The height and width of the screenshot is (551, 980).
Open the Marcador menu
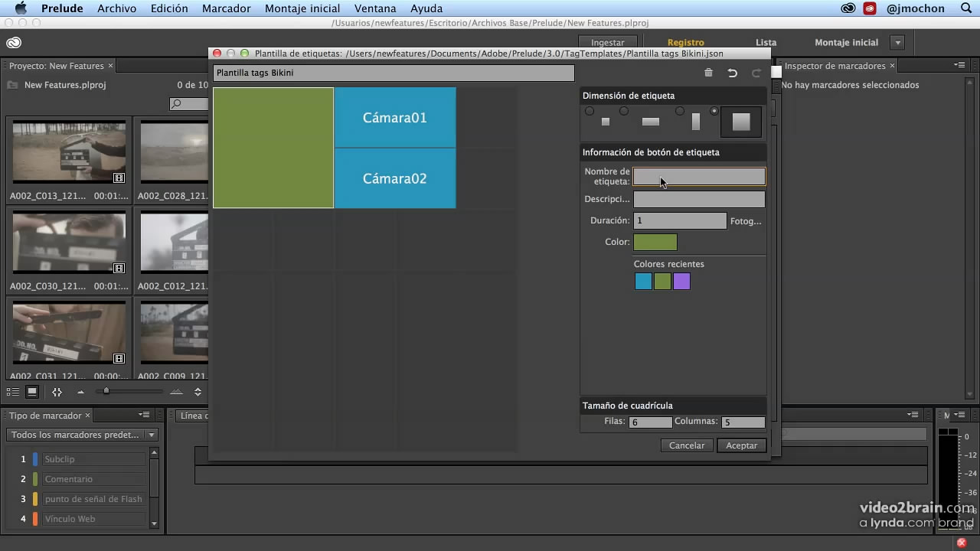(226, 8)
